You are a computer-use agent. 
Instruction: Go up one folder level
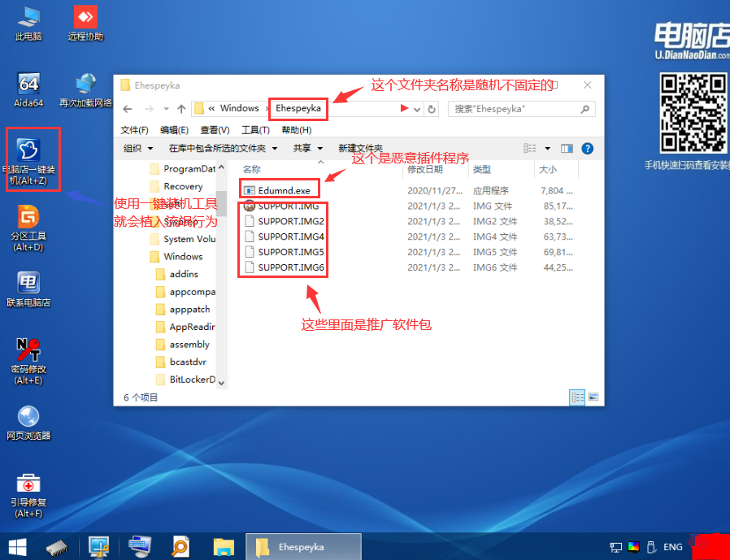(181, 109)
